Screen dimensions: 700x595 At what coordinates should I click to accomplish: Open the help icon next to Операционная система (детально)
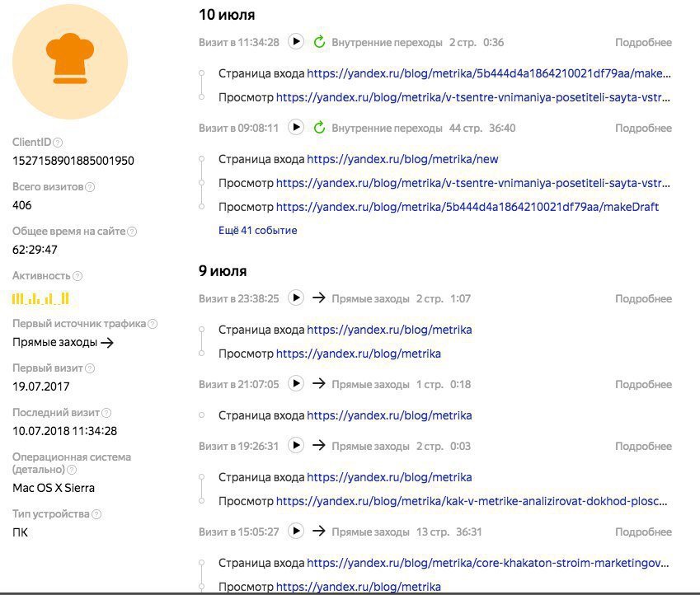click(72, 470)
